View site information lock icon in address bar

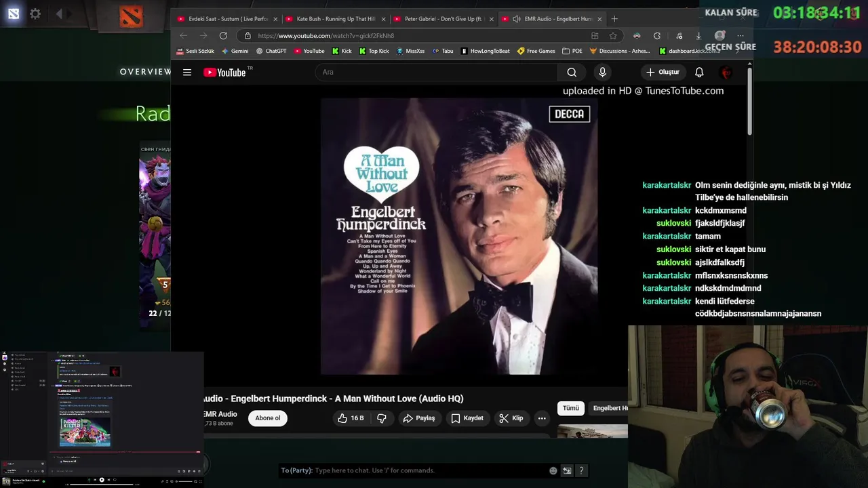pos(248,36)
